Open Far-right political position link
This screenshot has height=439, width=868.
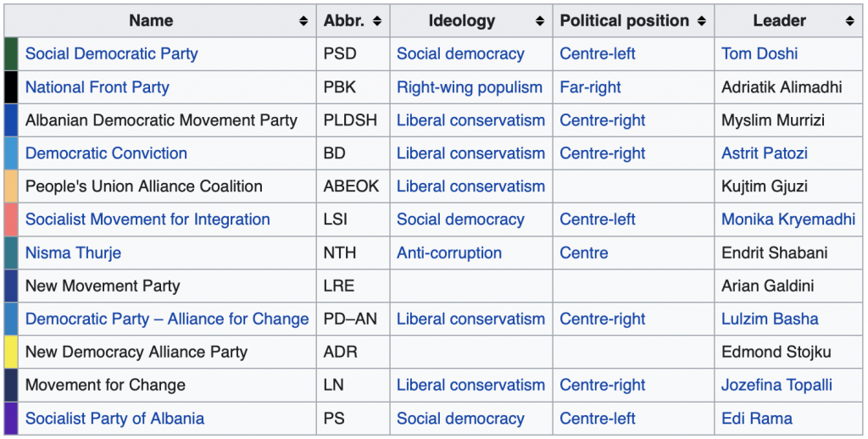[x=590, y=87]
